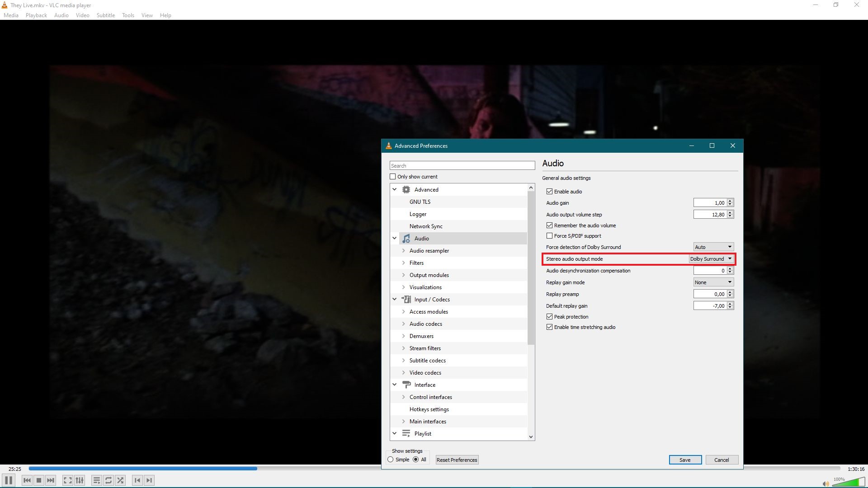Select the Simple settings radio button
Viewport: 868px width, 488px height.
pyautogui.click(x=391, y=460)
